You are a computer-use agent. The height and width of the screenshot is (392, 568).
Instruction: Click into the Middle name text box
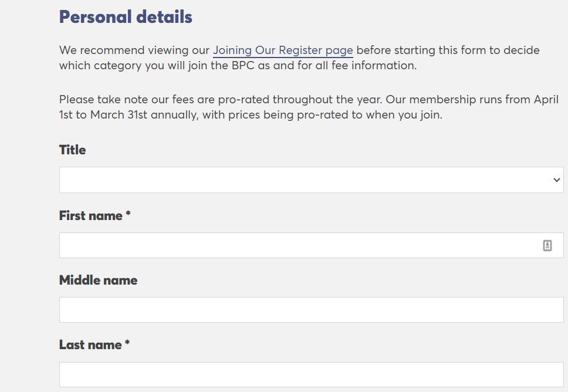[311, 310]
